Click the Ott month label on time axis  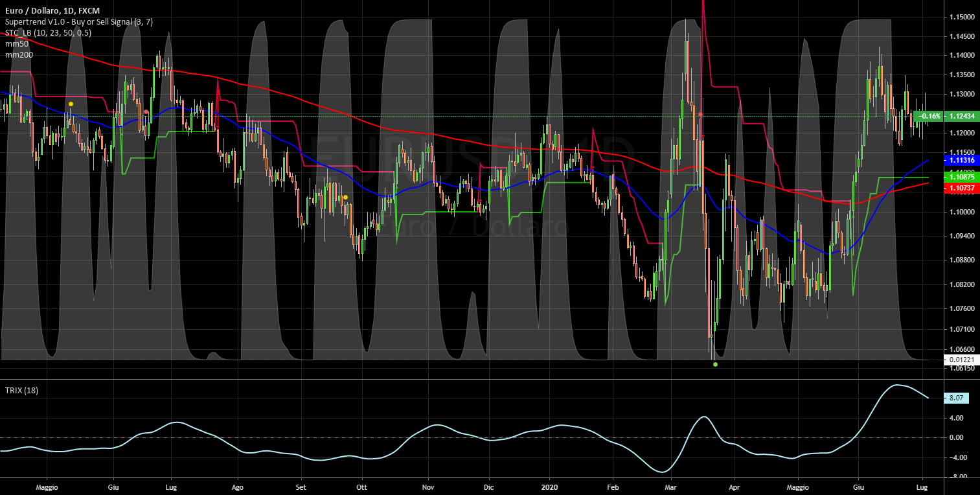coord(361,486)
